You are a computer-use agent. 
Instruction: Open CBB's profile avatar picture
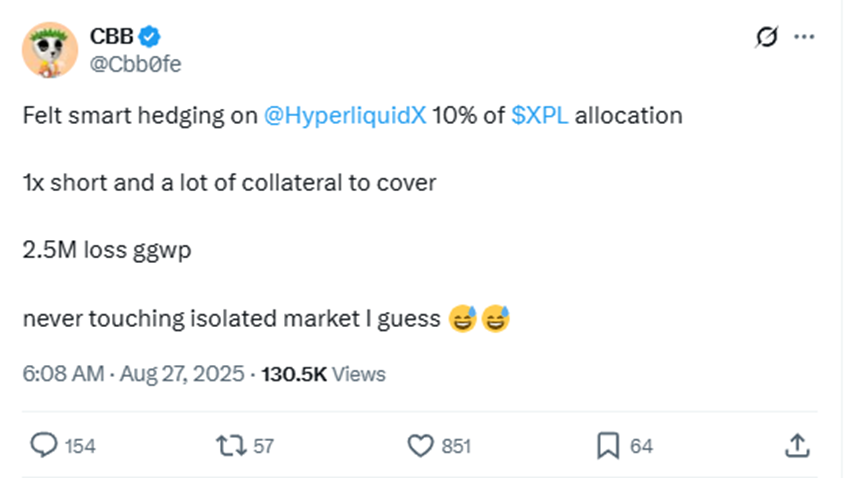coord(49,50)
